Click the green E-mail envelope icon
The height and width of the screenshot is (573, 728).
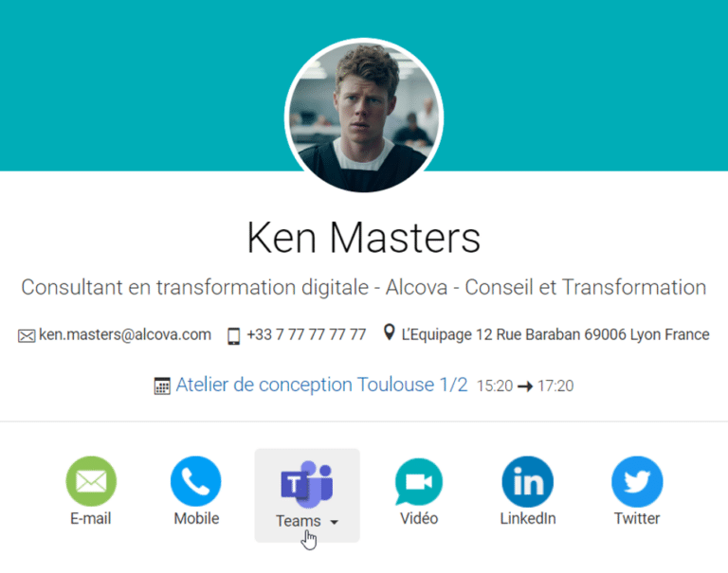91,481
